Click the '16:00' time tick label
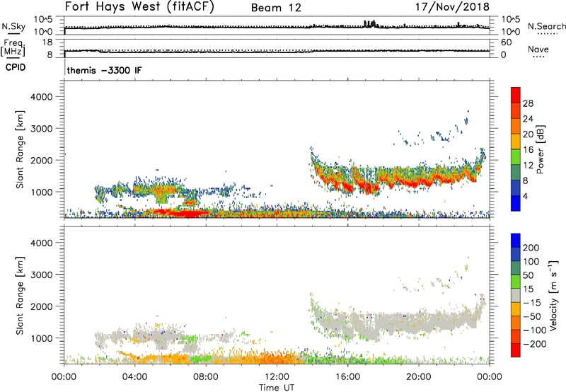 click(347, 377)
